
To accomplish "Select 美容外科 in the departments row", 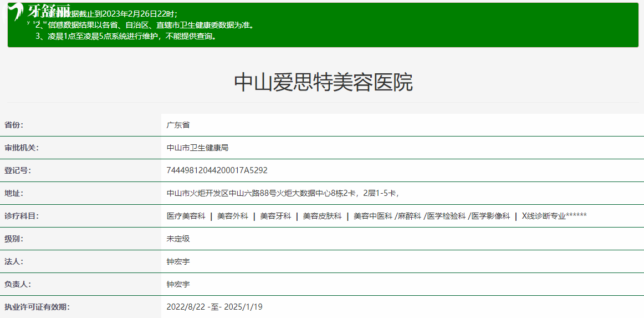I will coord(232,216).
